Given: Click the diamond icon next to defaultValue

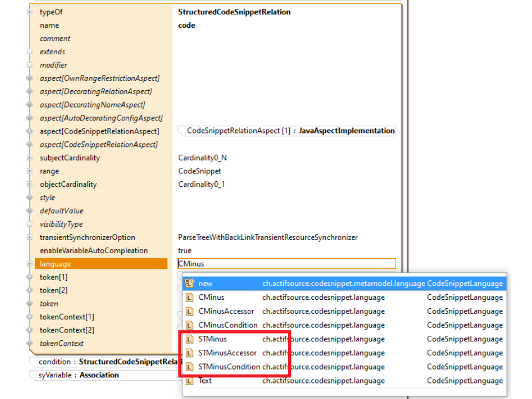Looking at the screenshot, I should click(x=30, y=211).
